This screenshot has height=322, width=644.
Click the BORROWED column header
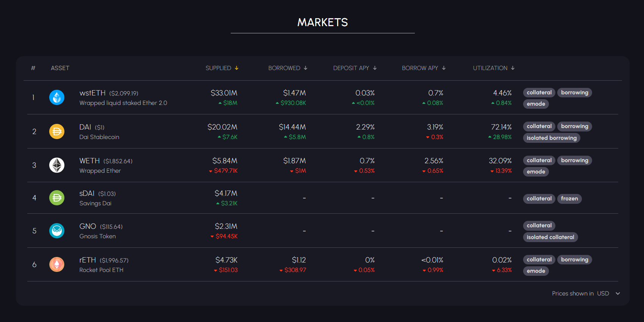pos(284,68)
